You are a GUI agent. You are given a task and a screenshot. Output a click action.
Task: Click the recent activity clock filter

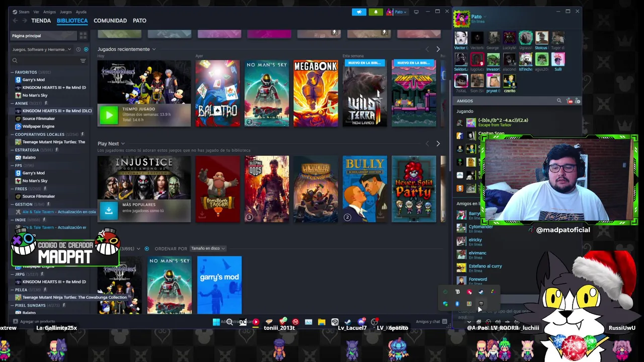point(78,49)
